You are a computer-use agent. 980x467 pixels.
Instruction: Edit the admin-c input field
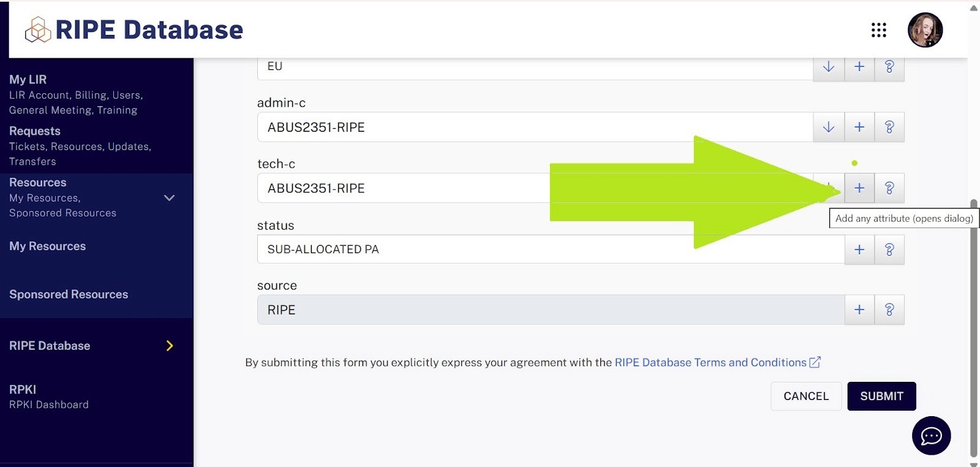coord(535,127)
